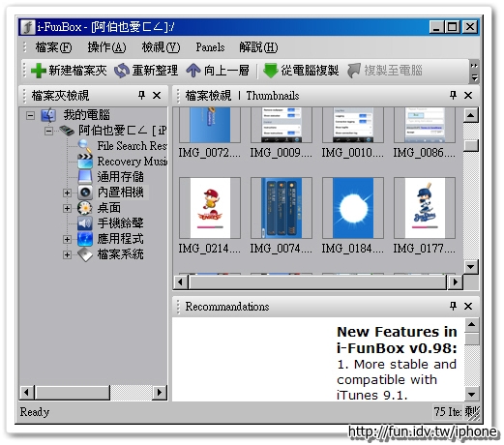Screen dimensions: 504x445
Task: Click the i-FunBox title bar app icon
Action: point(28,27)
